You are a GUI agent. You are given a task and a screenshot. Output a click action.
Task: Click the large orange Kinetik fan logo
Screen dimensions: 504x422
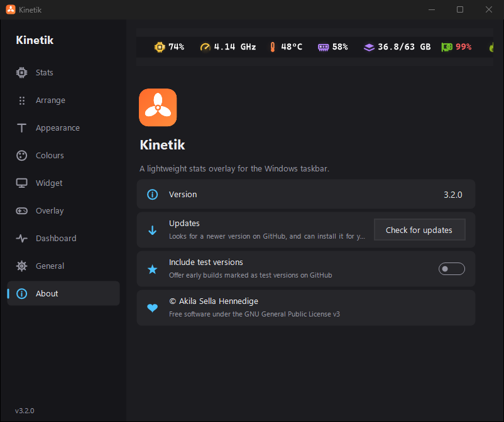158,107
